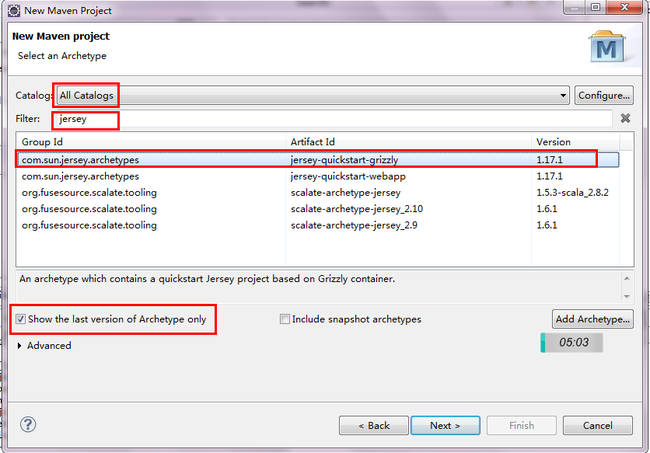650x453 pixels.
Task: Sort by the Artifact Id column header
Action: pos(408,142)
